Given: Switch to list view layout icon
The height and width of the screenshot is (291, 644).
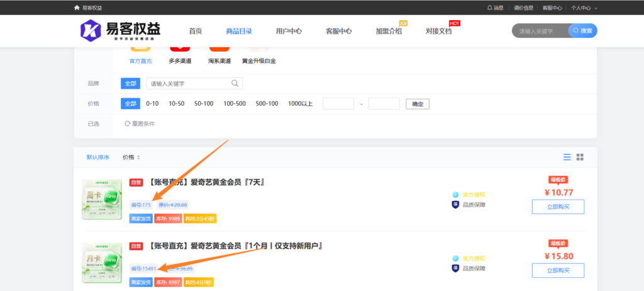Looking at the screenshot, I should point(567,157).
